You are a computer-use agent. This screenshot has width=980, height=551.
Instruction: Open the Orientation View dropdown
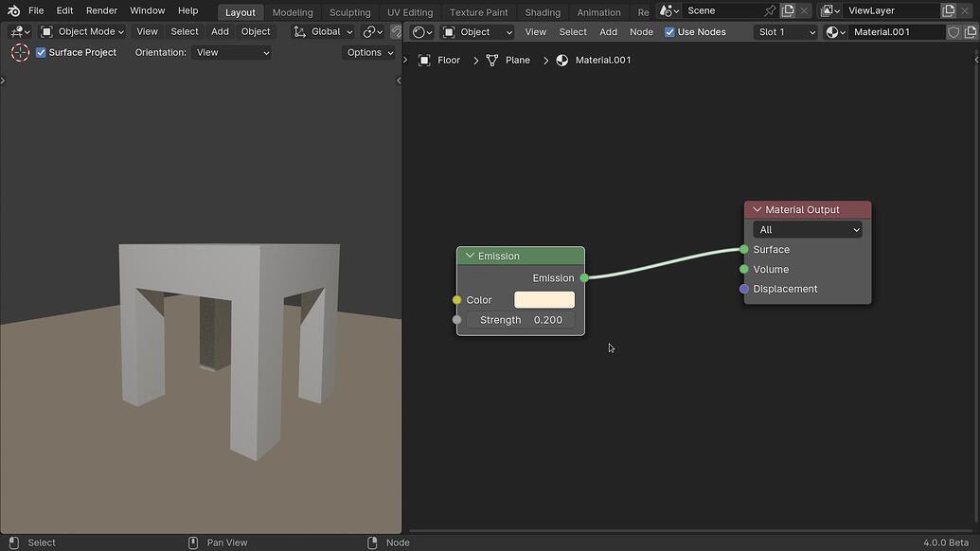[x=232, y=52]
